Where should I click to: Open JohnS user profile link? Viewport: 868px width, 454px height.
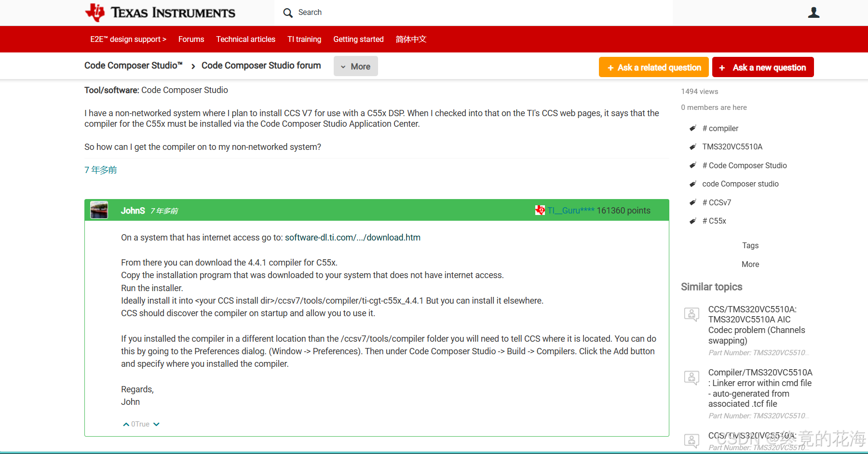click(x=133, y=211)
